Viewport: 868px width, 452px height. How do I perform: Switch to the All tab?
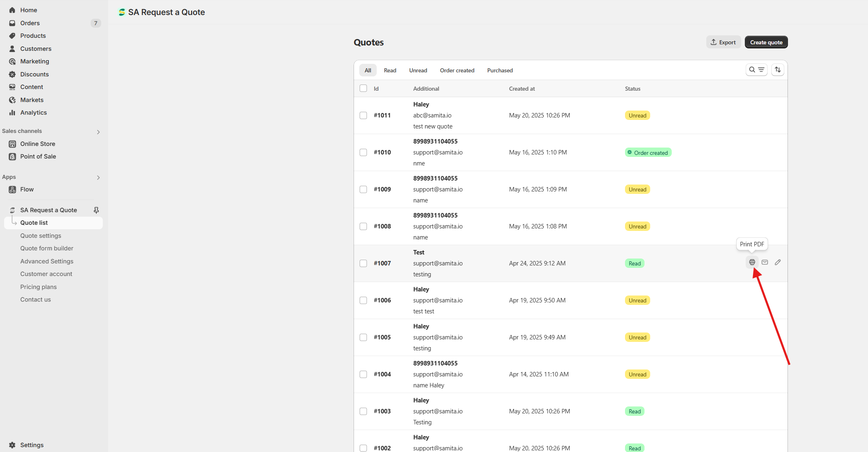(x=368, y=70)
